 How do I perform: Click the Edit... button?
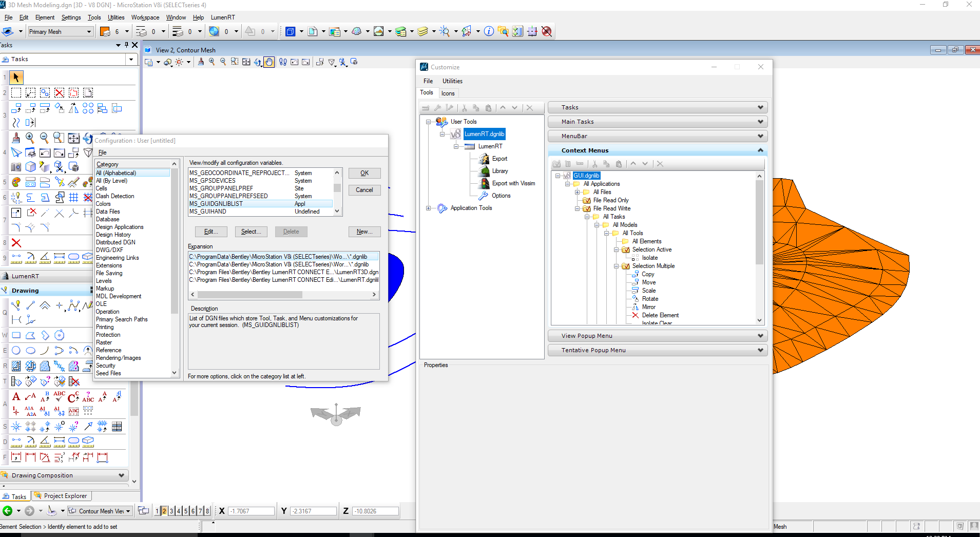point(211,232)
